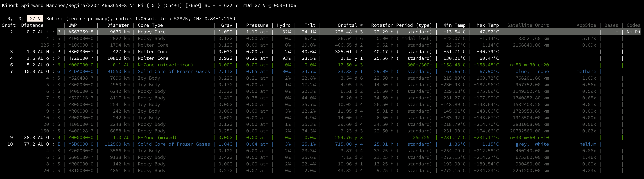Click the N-Zone (nickel-iron) core type
Viewport: 644px width, 179px height.
click(x=165, y=65)
